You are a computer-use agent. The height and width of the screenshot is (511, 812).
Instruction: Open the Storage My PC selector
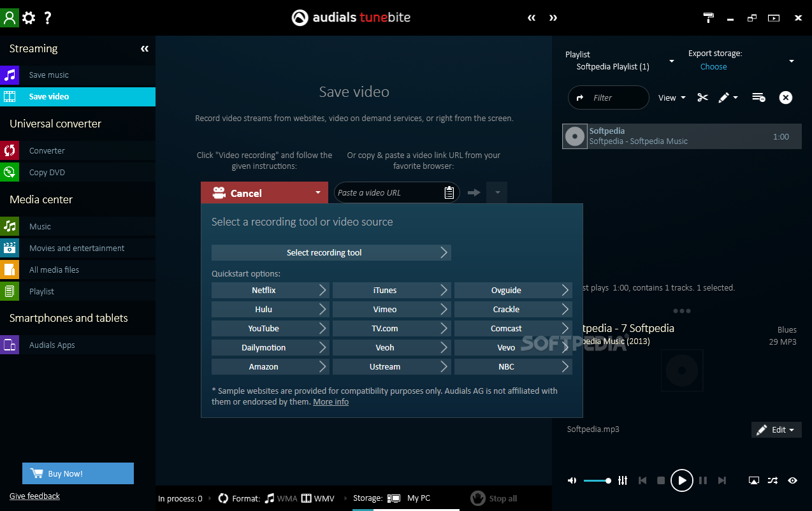pos(392,498)
